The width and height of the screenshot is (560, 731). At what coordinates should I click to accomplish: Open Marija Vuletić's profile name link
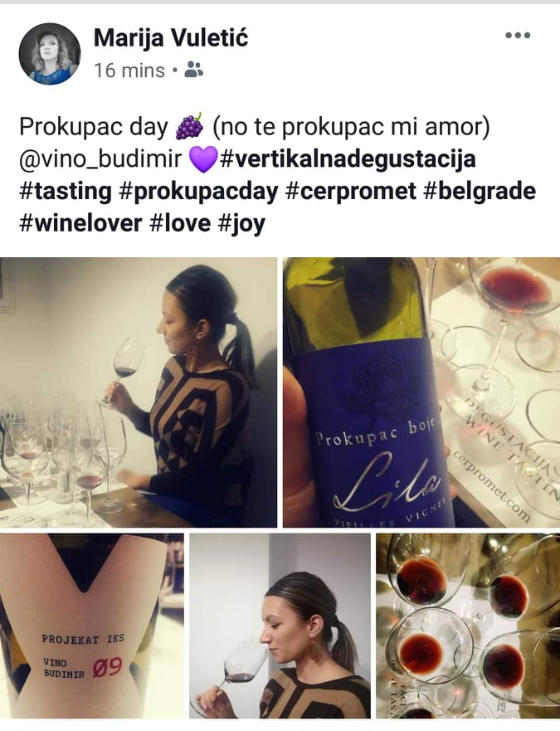(171, 38)
